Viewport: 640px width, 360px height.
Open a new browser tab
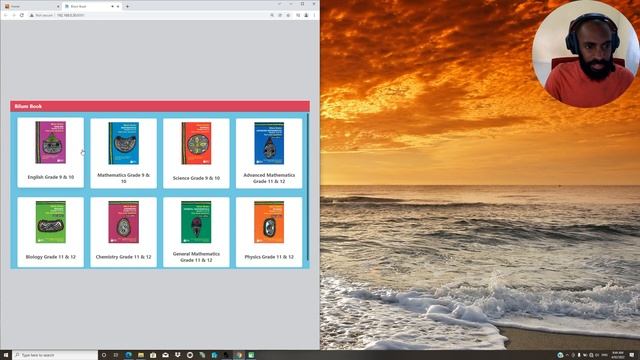[x=127, y=7]
